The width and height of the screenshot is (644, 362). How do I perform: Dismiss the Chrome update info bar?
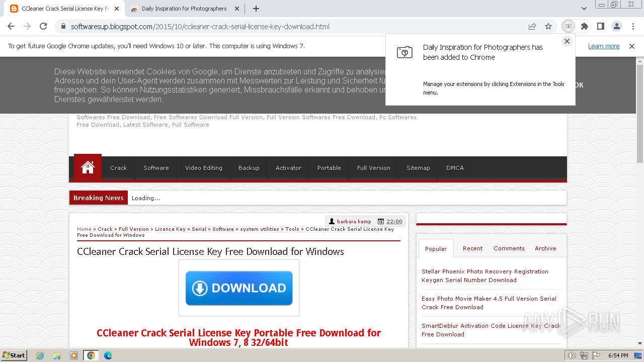[x=632, y=46]
